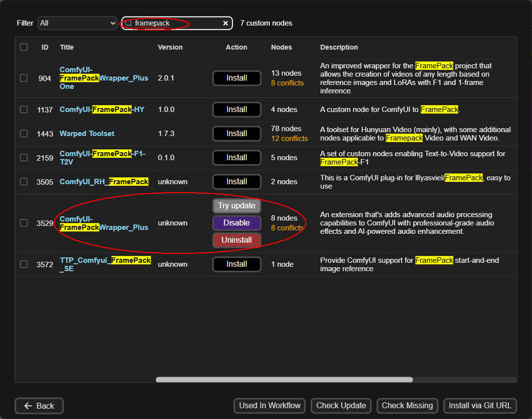Go Back using the arrow button
Image resolution: width=532 pixels, height=419 pixels.
(39, 406)
